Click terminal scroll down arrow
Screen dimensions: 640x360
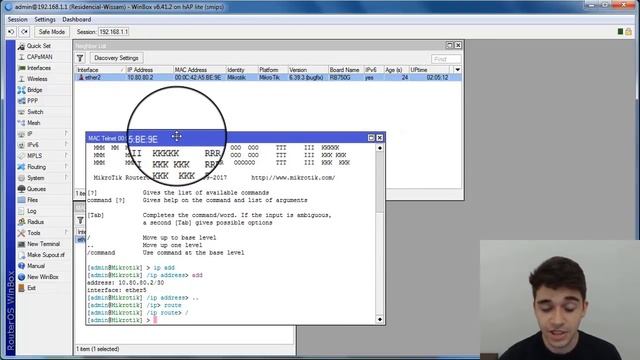(380, 319)
